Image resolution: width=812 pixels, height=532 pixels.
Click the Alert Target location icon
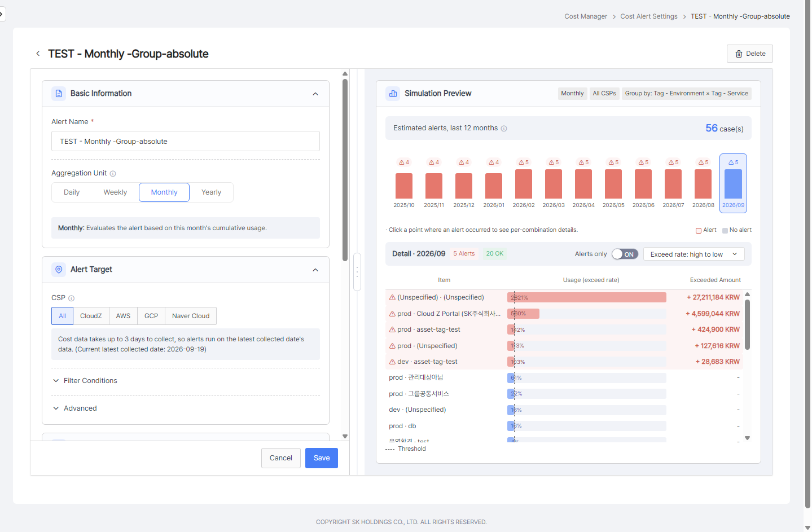[59, 270]
